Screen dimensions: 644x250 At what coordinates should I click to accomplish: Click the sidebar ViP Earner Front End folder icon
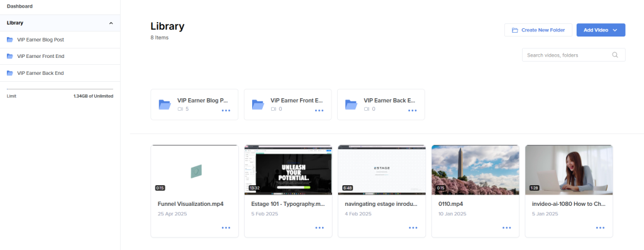[10, 56]
